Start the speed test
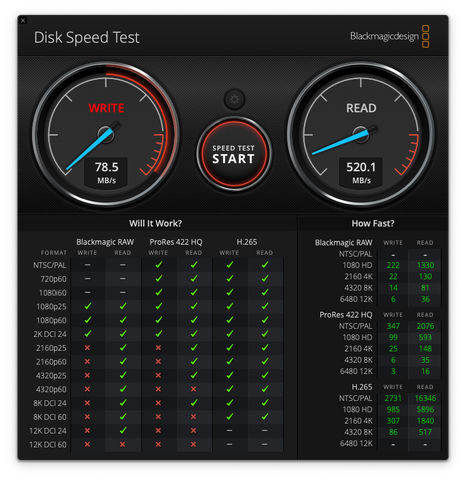Screen dimensions: 466x480 [x=234, y=154]
